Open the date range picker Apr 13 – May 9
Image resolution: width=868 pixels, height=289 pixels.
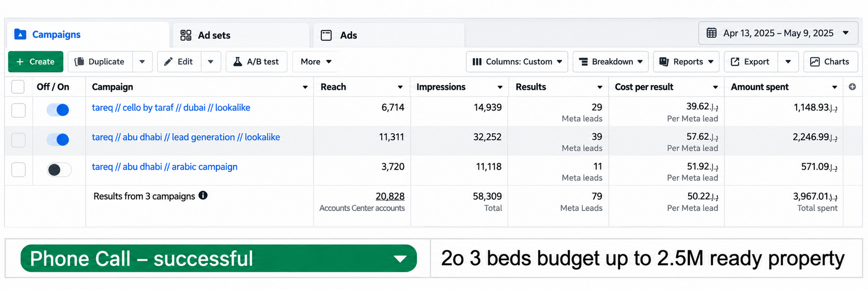tap(778, 33)
